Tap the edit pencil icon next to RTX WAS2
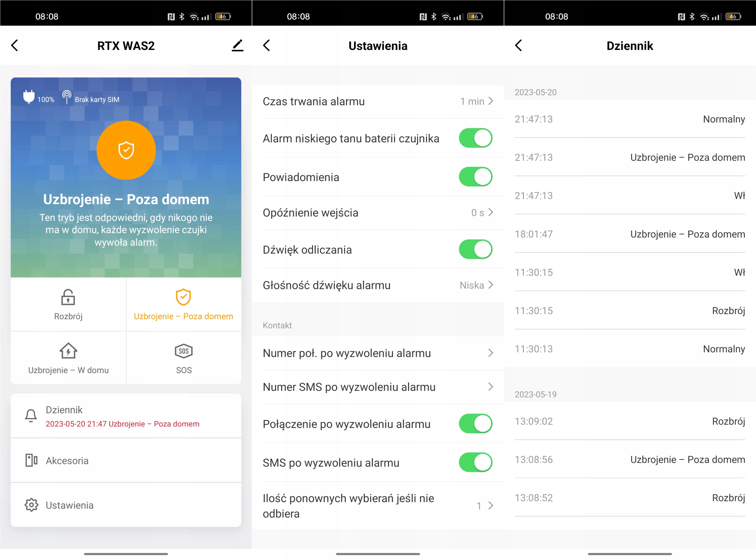This screenshot has width=756, height=560. tap(237, 45)
